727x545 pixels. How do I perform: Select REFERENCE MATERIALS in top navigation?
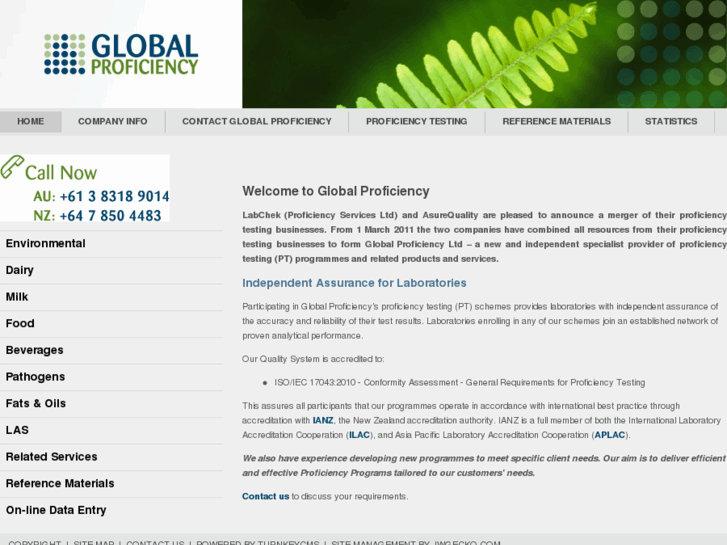556,122
